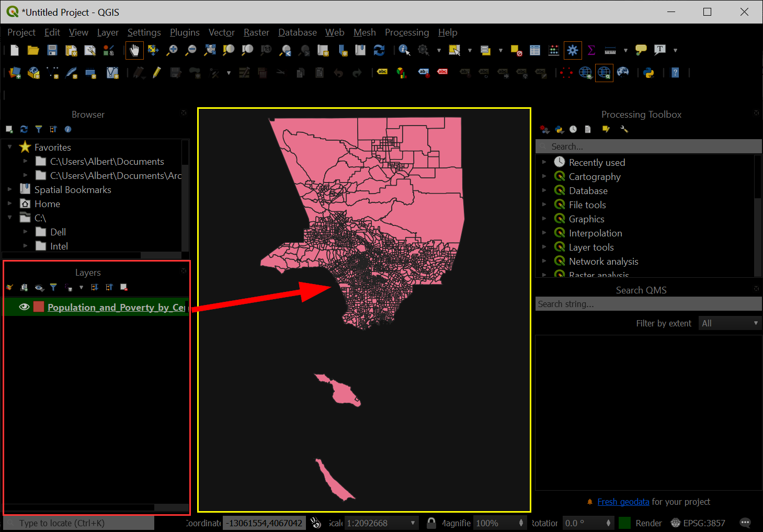Toggle the Render checkbox in status bar
The height and width of the screenshot is (532, 763).
(624, 523)
